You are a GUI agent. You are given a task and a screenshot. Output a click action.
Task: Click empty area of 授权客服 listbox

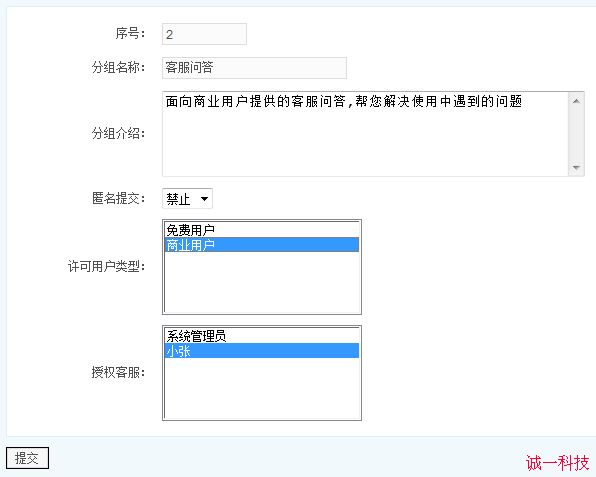point(262,388)
